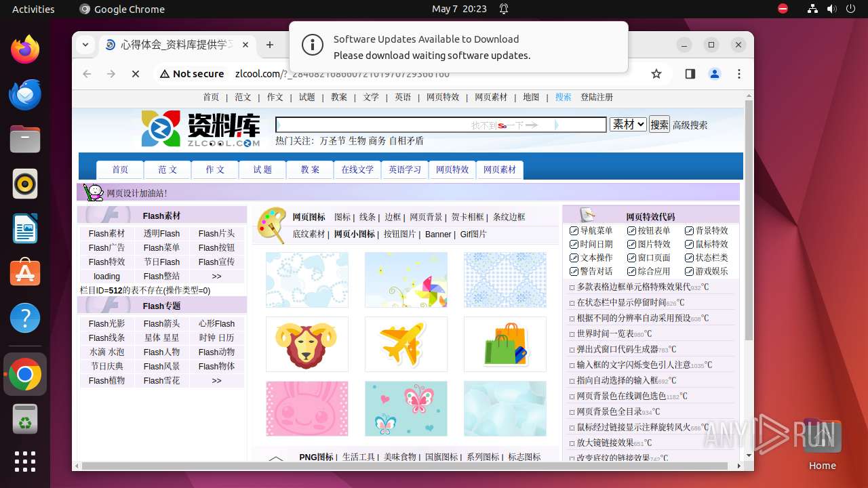Image resolution: width=868 pixels, height=488 pixels.
Task: Launch LibreOffice Writer from the dock
Action: (25, 228)
